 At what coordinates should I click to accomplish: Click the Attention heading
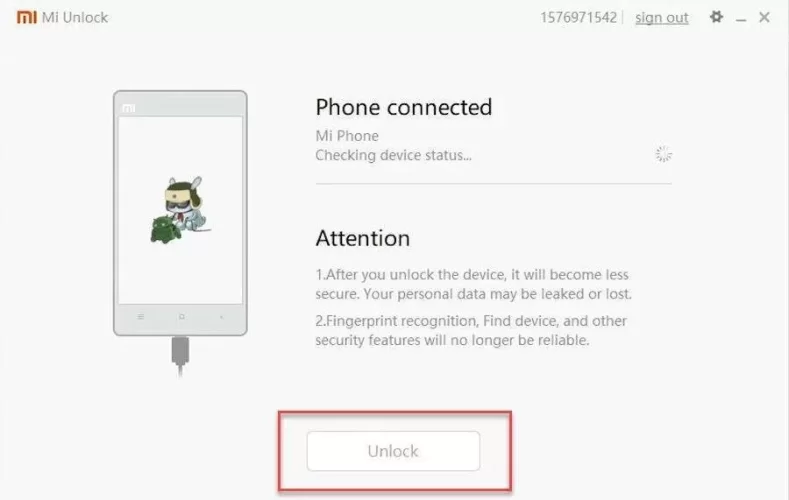point(363,238)
